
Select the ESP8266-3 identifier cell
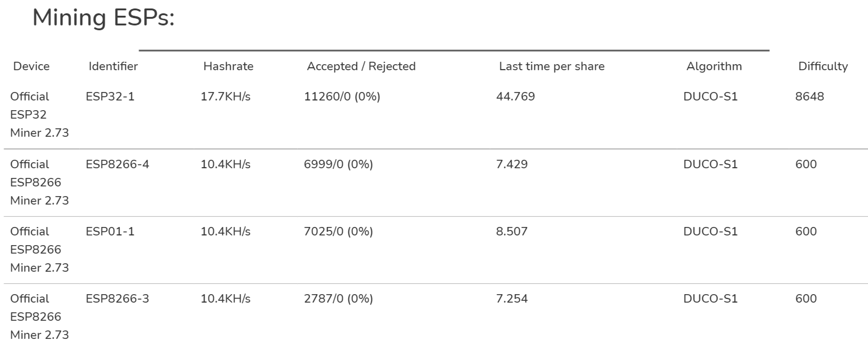[117, 298]
